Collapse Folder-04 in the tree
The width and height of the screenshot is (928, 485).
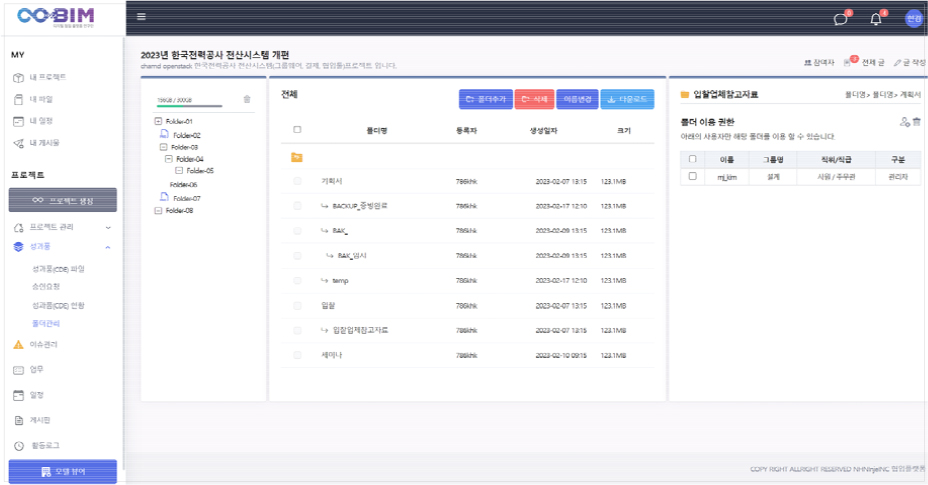(169, 159)
